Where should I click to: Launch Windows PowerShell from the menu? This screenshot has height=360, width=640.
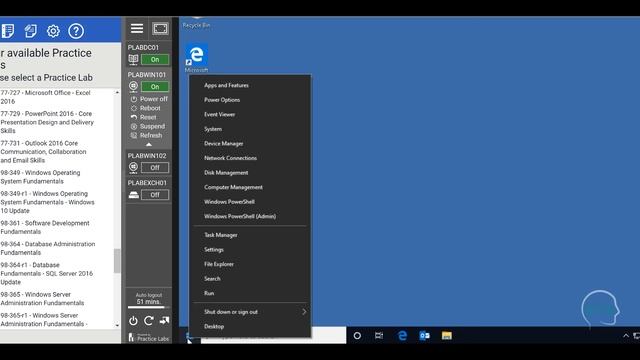pos(229,202)
